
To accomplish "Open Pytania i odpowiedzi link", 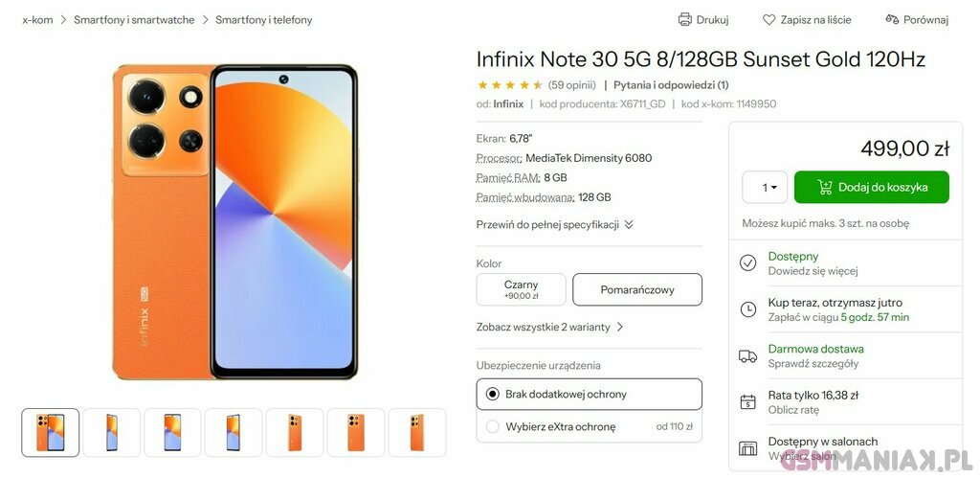I will tap(671, 84).
